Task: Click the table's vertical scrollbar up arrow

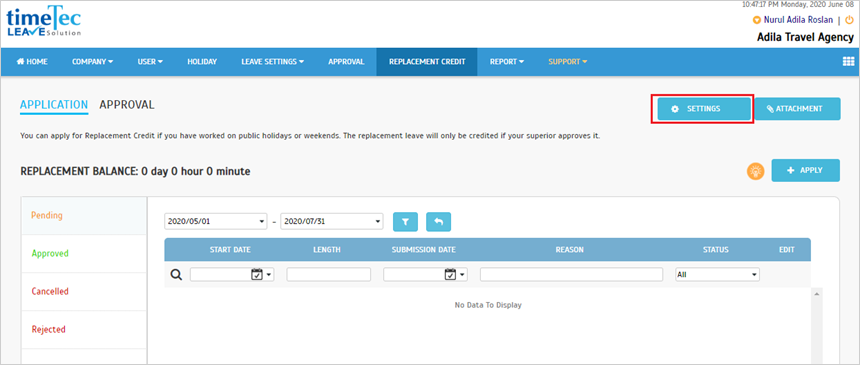Action: 816,295
